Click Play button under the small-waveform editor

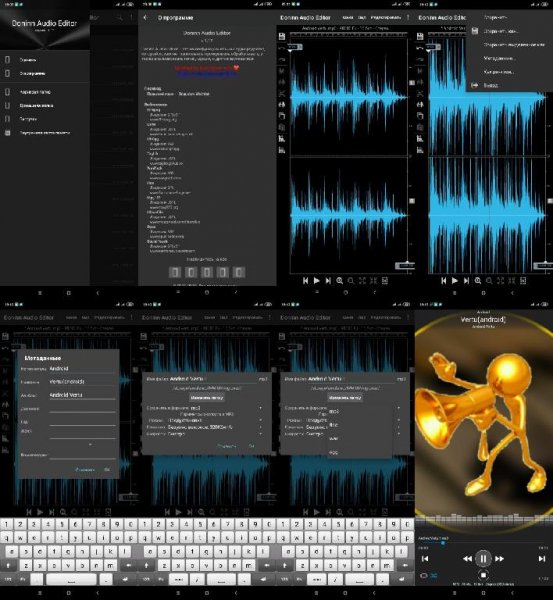pyautogui.click(x=316, y=280)
